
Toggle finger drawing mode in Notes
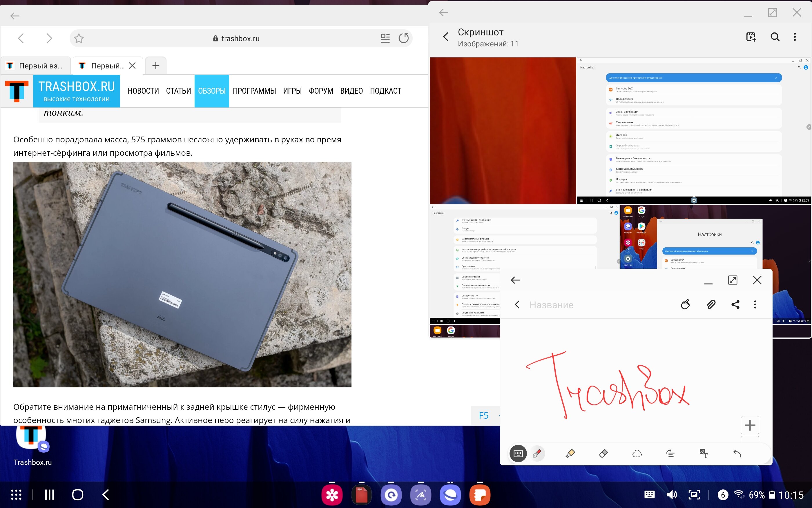[x=685, y=304]
